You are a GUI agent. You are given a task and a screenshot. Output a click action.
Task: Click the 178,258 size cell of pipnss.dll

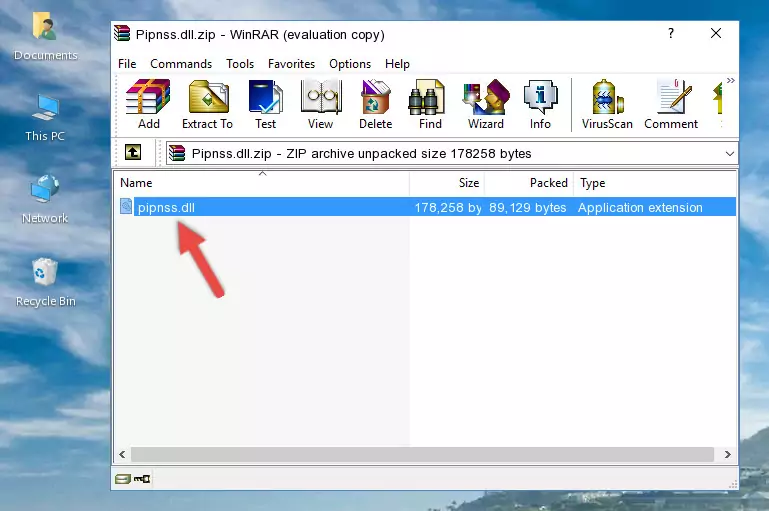448,207
